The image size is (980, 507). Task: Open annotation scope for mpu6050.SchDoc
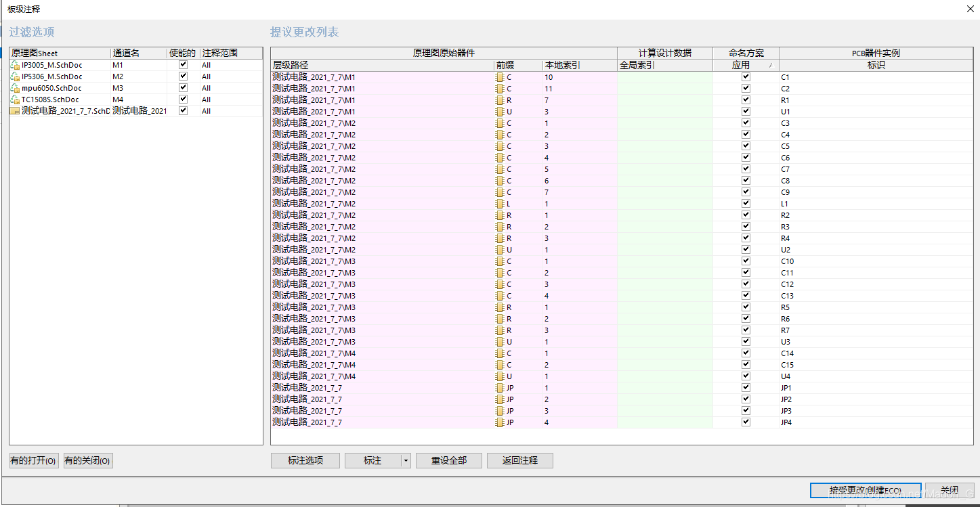[x=230, y=89]
